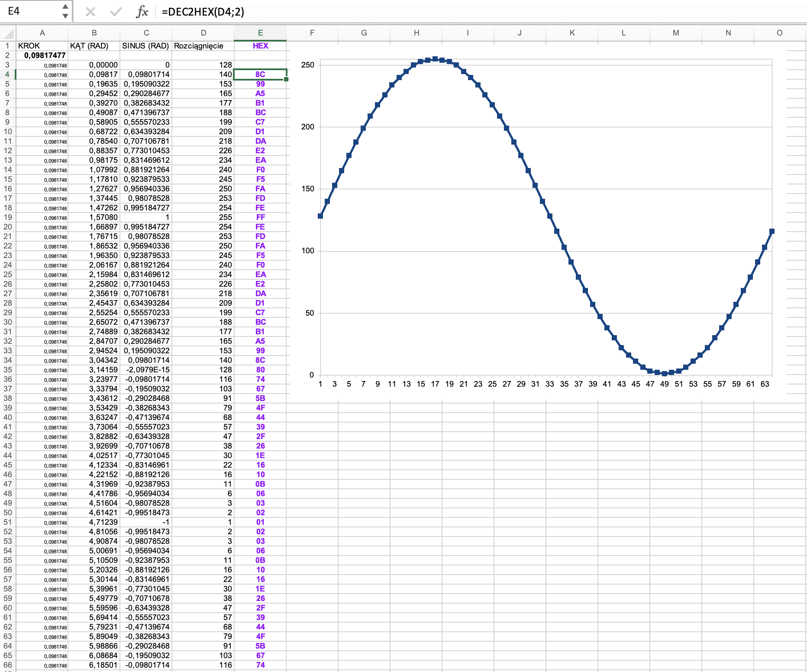Select column D header
The image size is (807, 672).
tap(203, 33)
